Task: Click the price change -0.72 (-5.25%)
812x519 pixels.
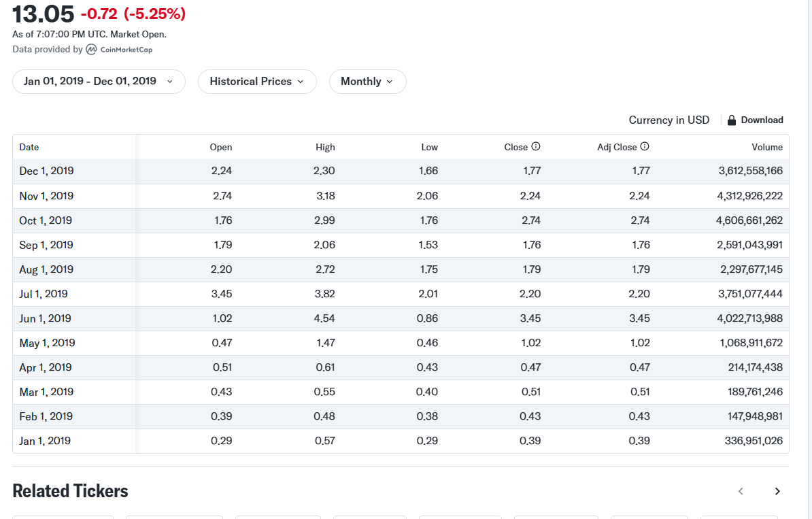Action: click(x=133, y=14)
